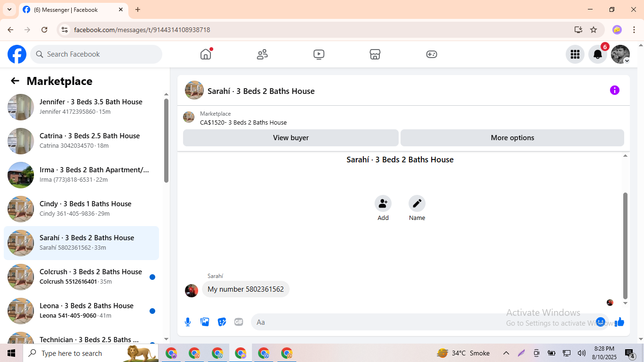
Task: Open the GIF picker icon
Action: tap(239, 322)
